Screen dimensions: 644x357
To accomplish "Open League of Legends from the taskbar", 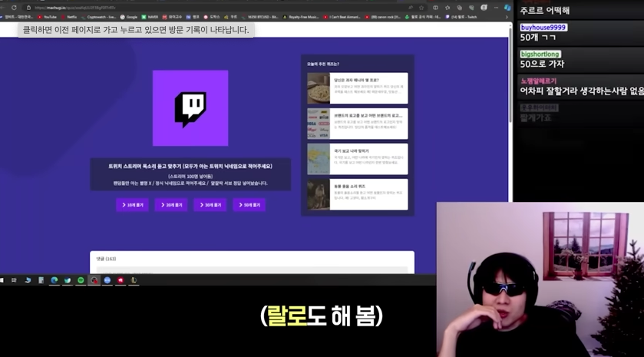I will click(134, 280).
